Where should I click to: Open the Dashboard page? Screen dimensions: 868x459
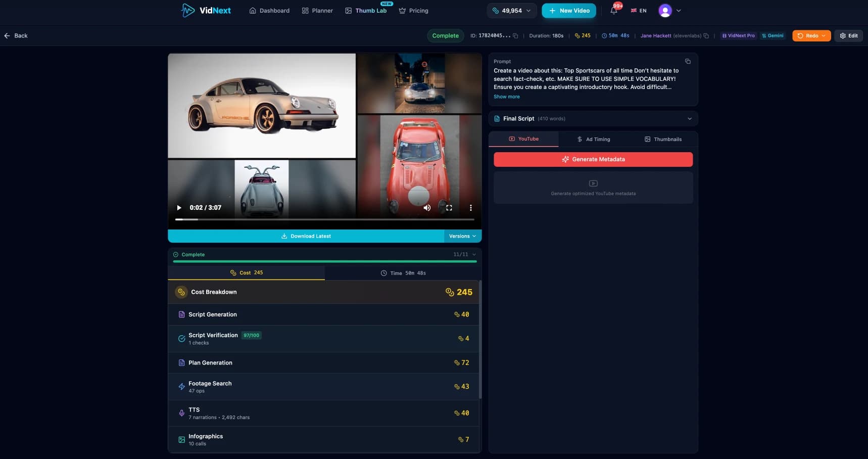coord(269,11)
